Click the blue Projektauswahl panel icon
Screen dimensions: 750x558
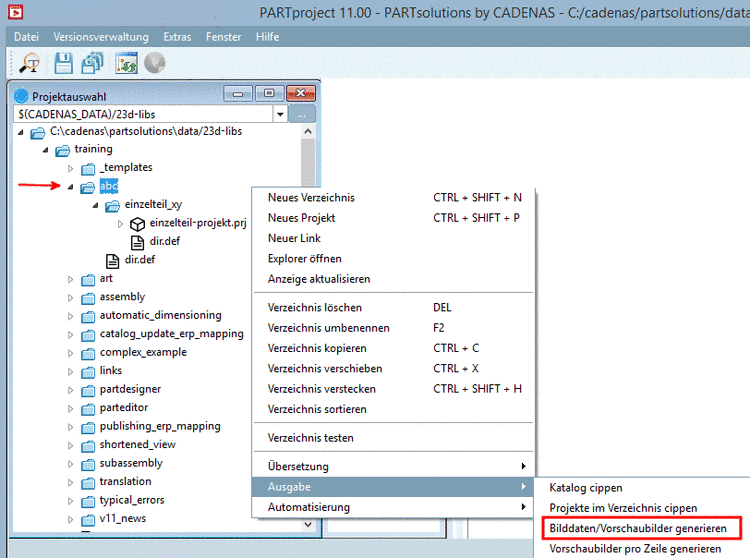(21, 96)
